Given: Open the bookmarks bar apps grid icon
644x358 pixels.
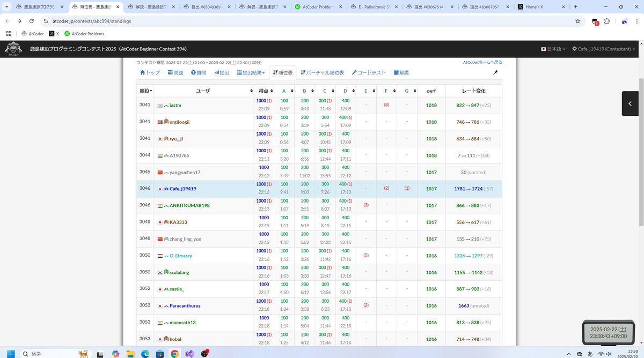Looking at the screenshot, I should [9, 33].
